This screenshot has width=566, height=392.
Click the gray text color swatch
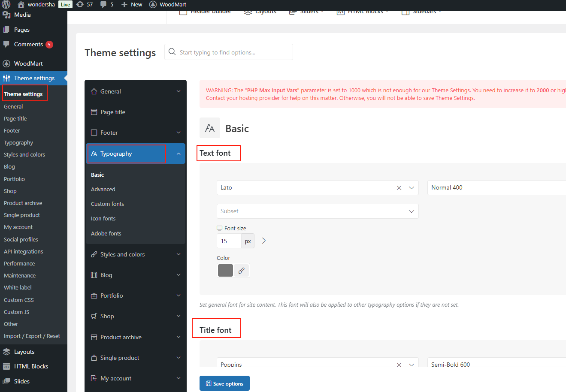click(225, 271)
